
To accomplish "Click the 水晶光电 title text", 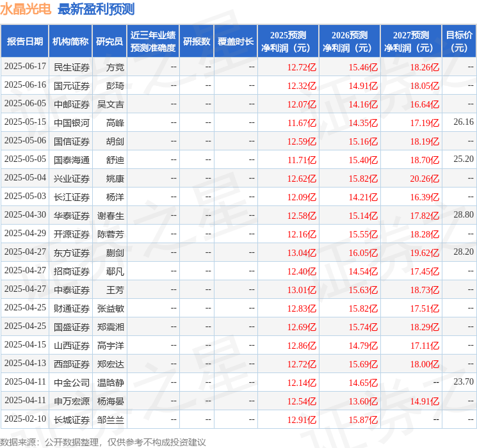I will (26, 9).
